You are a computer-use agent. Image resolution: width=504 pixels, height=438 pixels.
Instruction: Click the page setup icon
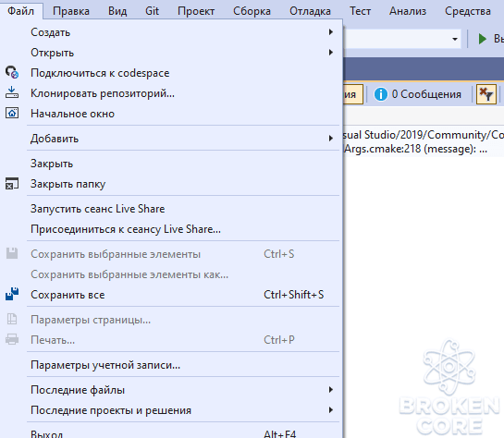click(12, 319)
